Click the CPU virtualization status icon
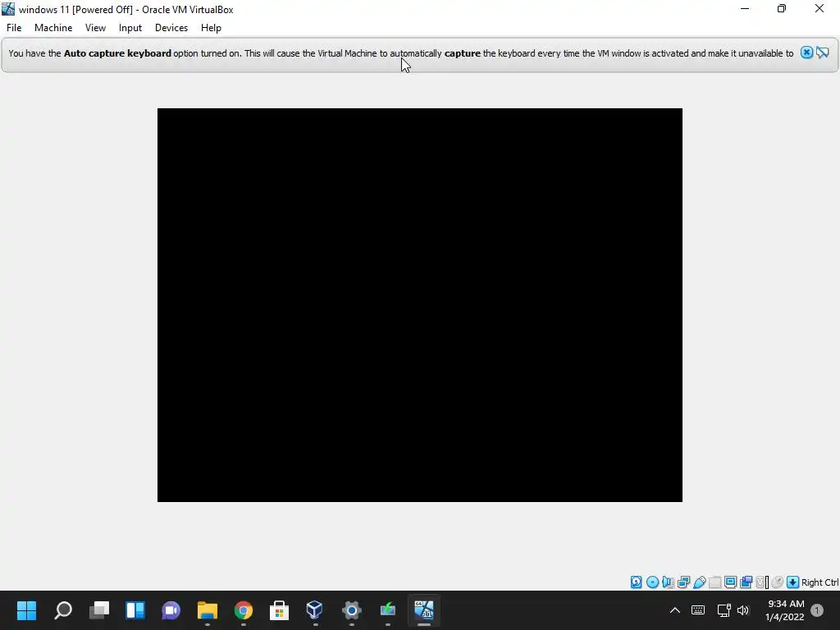 point(761,582)
